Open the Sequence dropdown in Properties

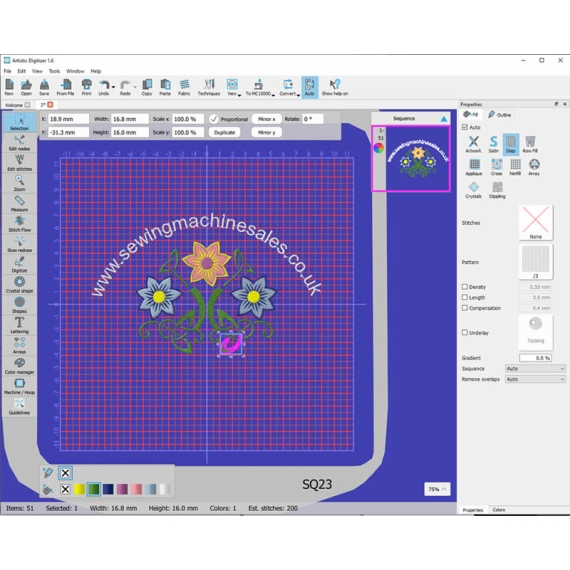(535, 369)
